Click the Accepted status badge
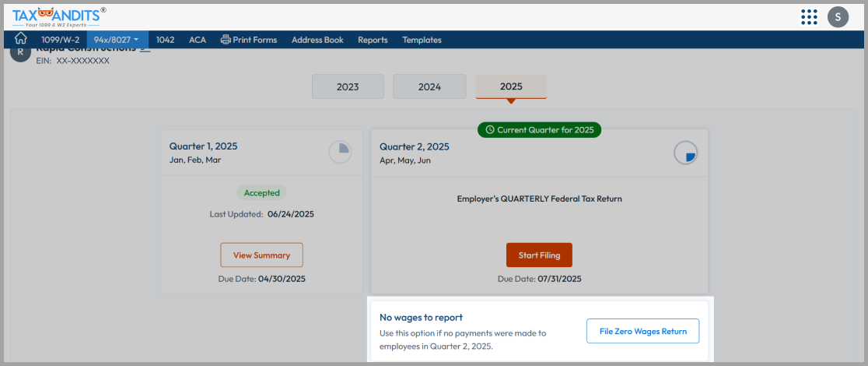The width and height of the screenshot is (868, 366). [x=262, y=193]
